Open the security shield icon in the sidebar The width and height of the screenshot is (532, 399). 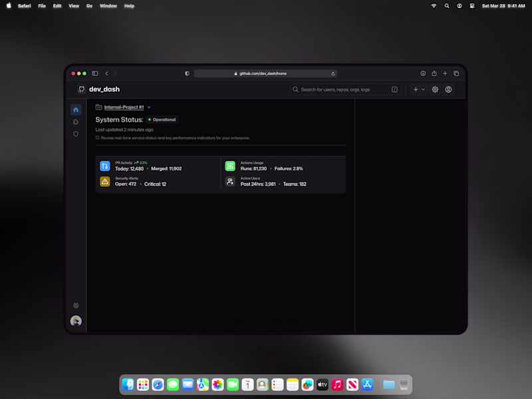pos(76,134)
